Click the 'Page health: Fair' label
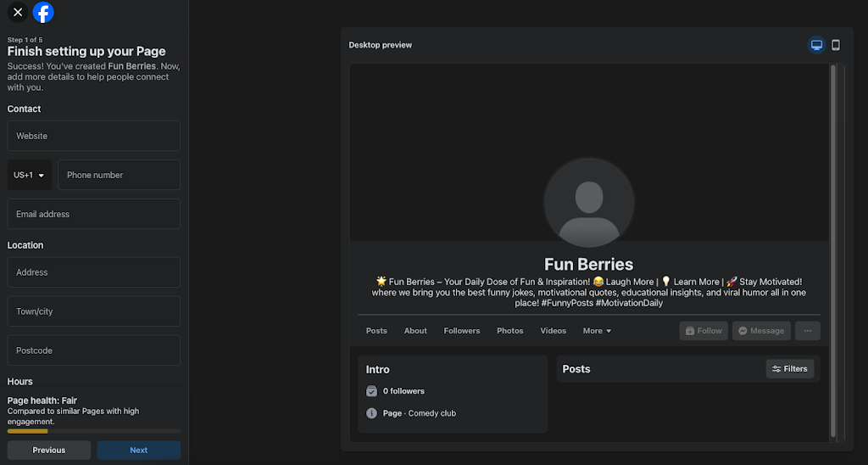 click(x=42, y=401)
